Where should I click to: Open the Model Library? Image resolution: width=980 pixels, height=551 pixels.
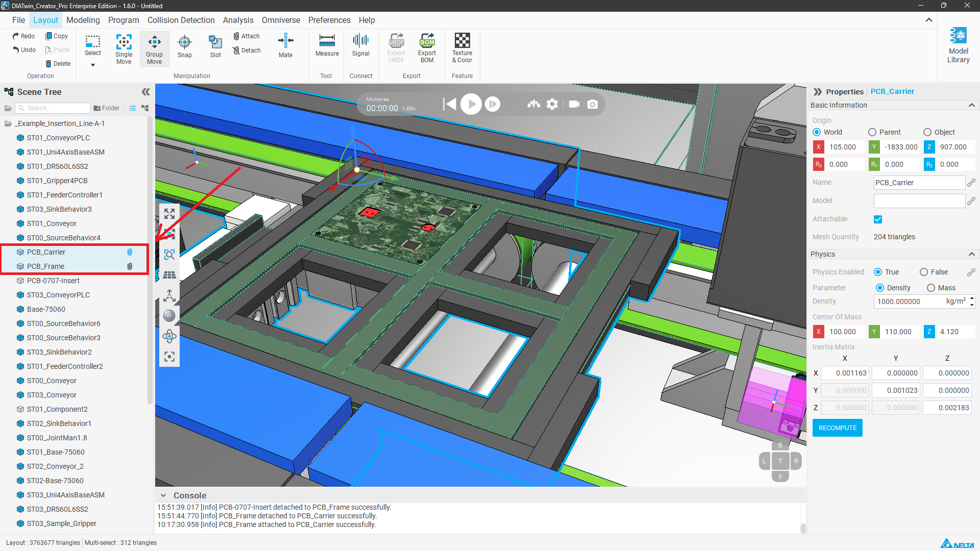[959, 45]
